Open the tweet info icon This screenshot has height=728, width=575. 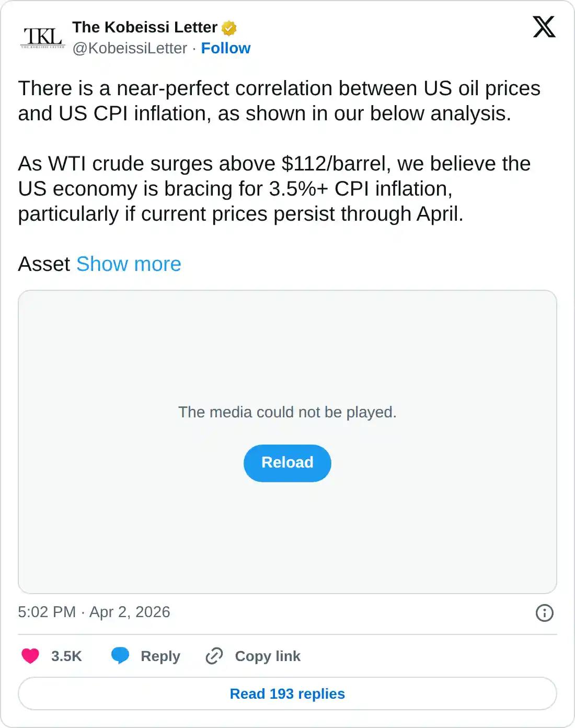(x=544, y=612)
